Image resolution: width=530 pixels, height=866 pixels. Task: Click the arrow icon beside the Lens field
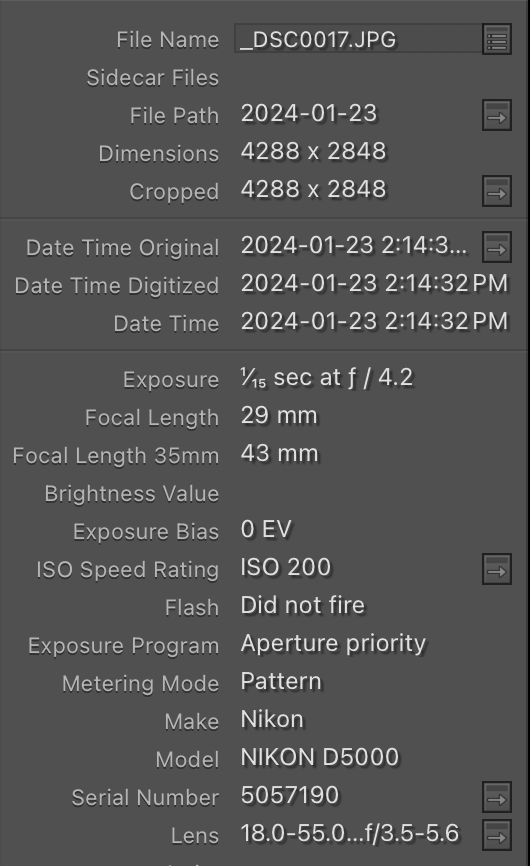click(497, 835)
